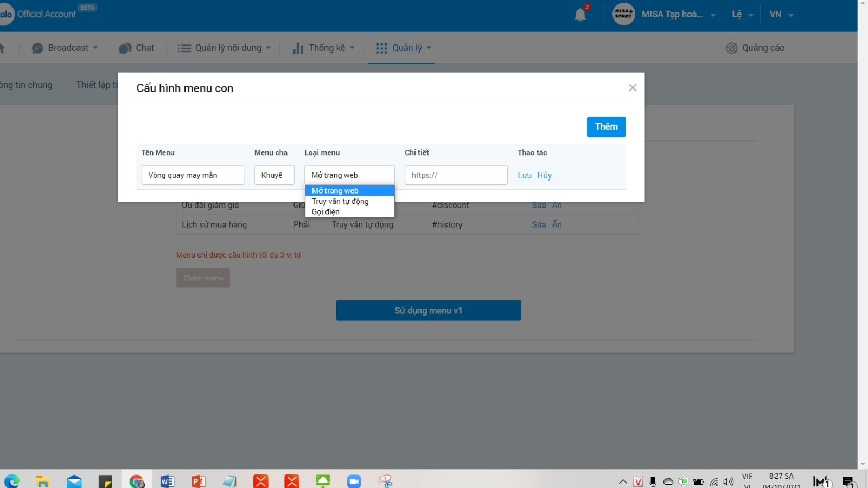Open PowerPoint from the taskbar
The width and height of the screenshot is (868, 488).
point(199,481)
